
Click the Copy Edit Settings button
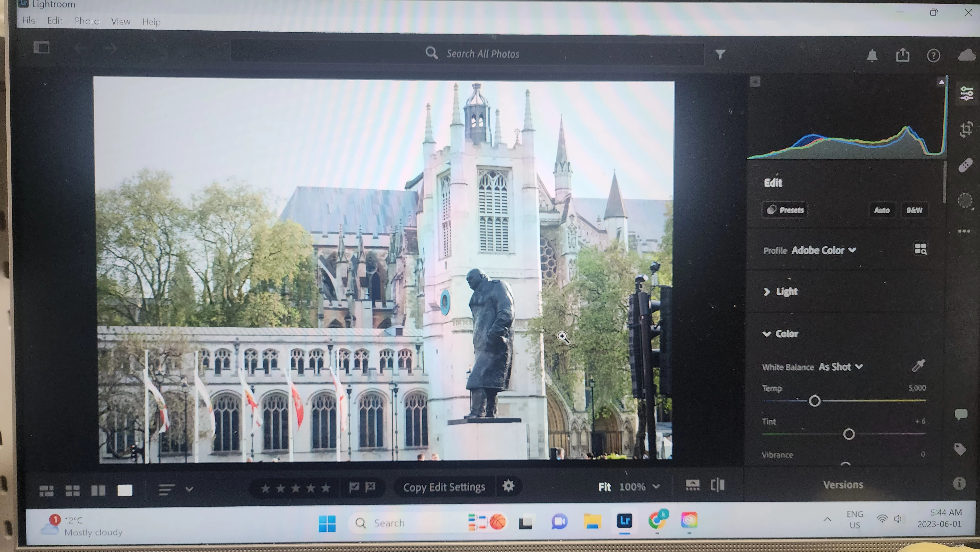pos(444,487)
